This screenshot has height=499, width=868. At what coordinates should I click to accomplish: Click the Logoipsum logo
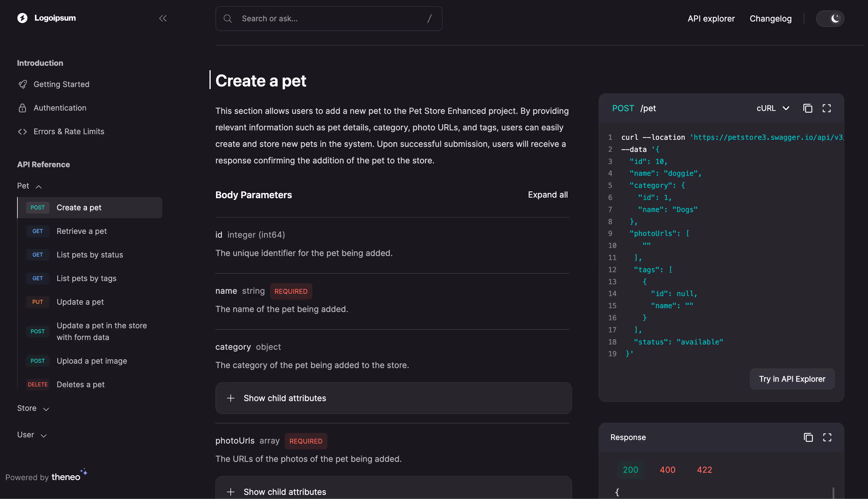47,18
